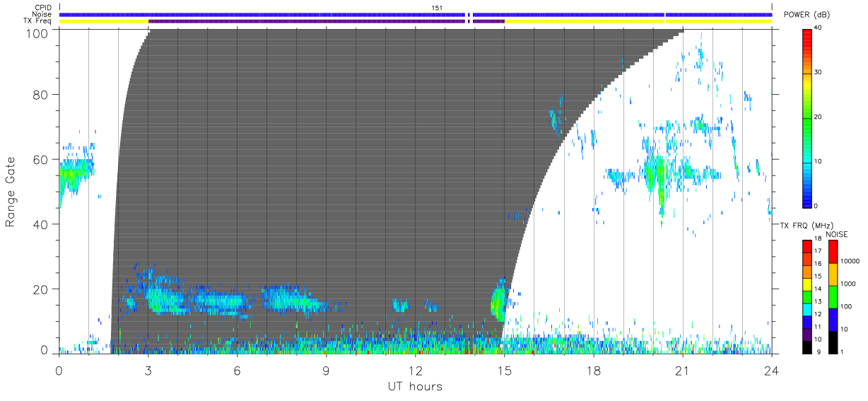Screen dimensions: 868x401
Task: Click Range Gate tick label "100"
Action: point(38,33)
